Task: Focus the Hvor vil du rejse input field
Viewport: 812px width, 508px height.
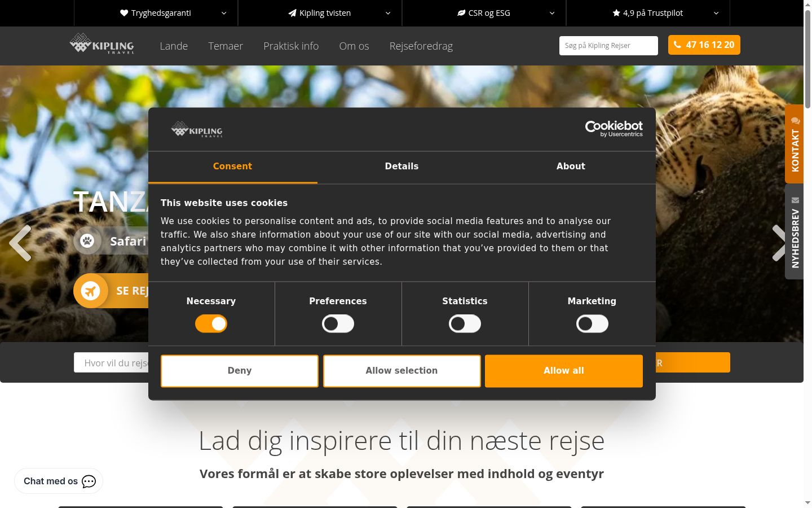Action: click(112, 362)
